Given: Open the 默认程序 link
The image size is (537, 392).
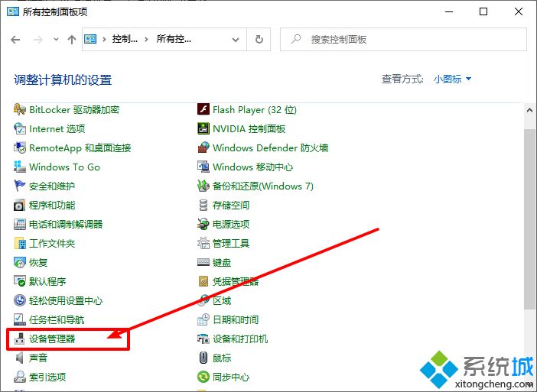Looking at the screenshot, I should pos(47,281).
